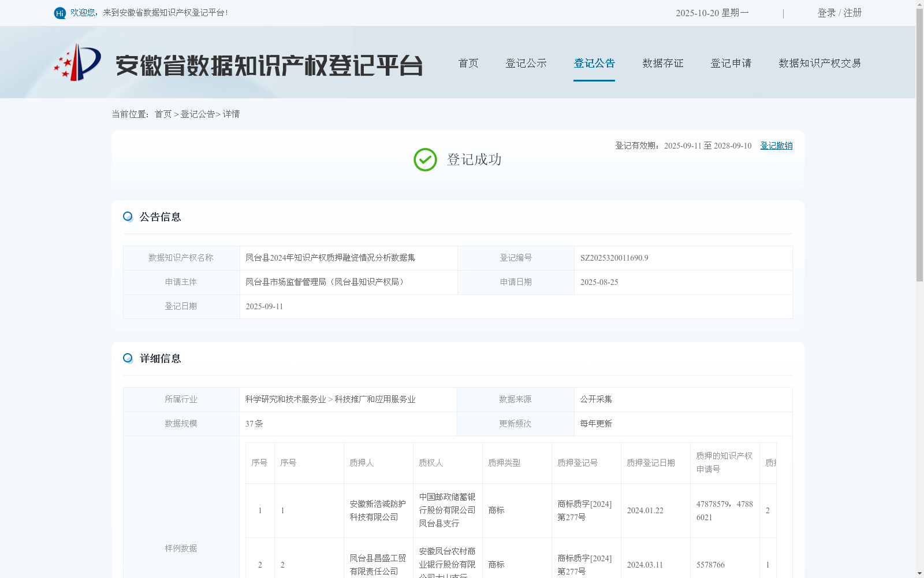
Task: Click registration date 2025-09-11 in 登记日期 row
Action: [264, 306]
